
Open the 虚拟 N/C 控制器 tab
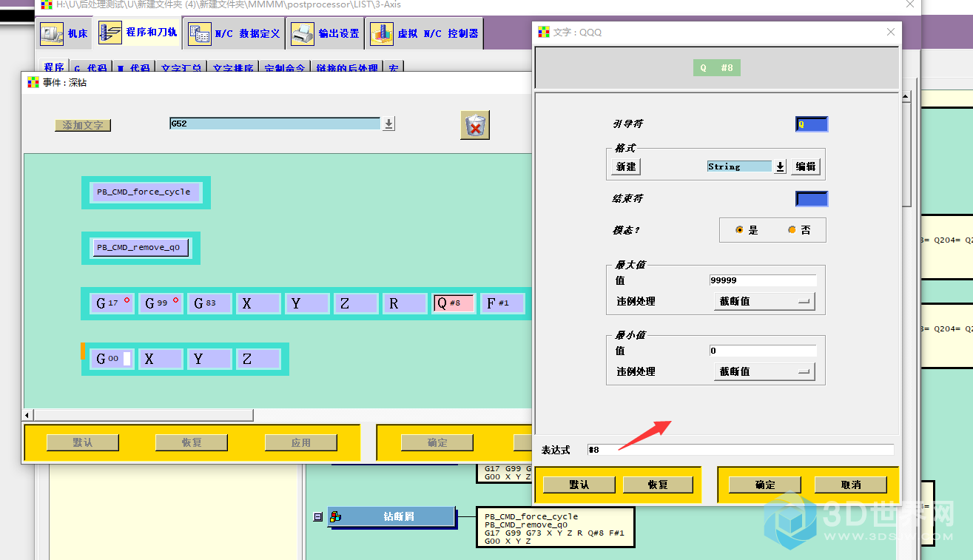click(425, 33)
